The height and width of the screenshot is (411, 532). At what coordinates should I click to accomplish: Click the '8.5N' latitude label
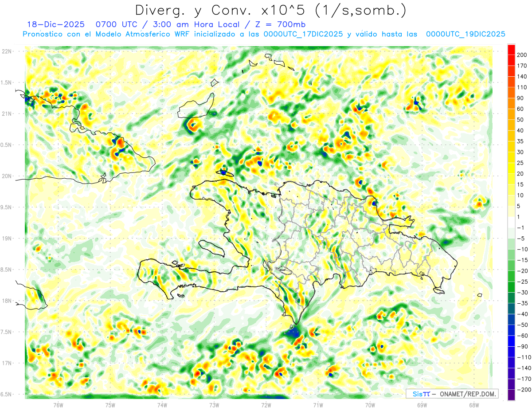(x=6, y=270)
